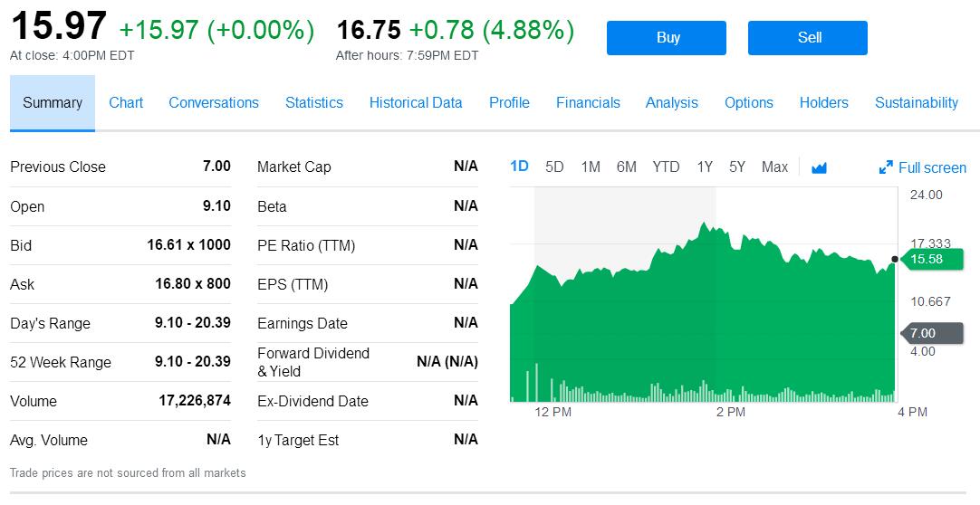Image resolution: width=980 pixels, height=505 pixels.
Task: Show YTD chart range
Action: click(666, 167)
